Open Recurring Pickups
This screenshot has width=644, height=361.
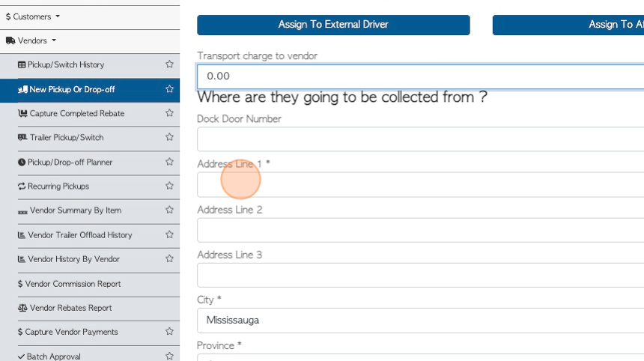58,186
